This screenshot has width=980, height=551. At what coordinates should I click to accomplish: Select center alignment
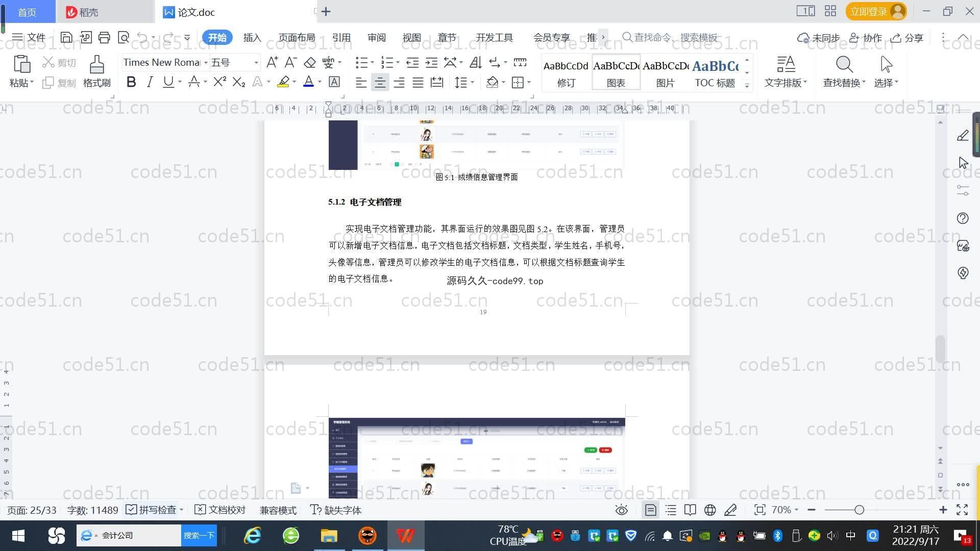tap(380, 83)
